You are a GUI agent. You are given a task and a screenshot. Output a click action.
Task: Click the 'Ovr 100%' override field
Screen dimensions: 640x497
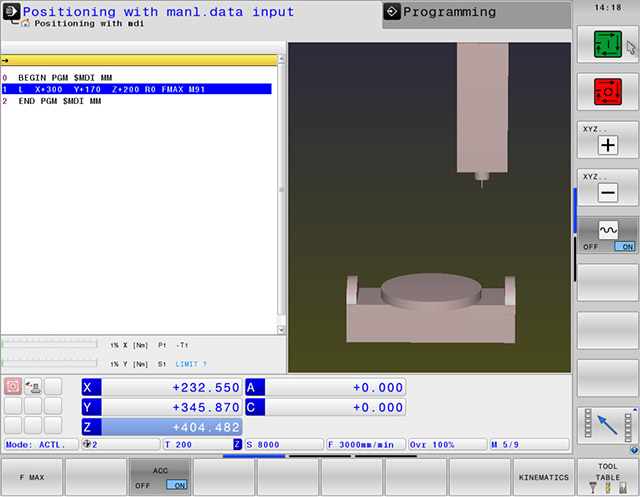click(448, 444)
